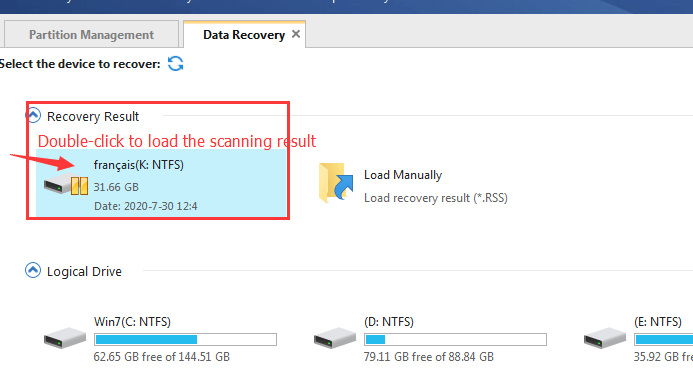Click the D: drive usage bar
Screen dimensions: 693x383
click(456, 339)
